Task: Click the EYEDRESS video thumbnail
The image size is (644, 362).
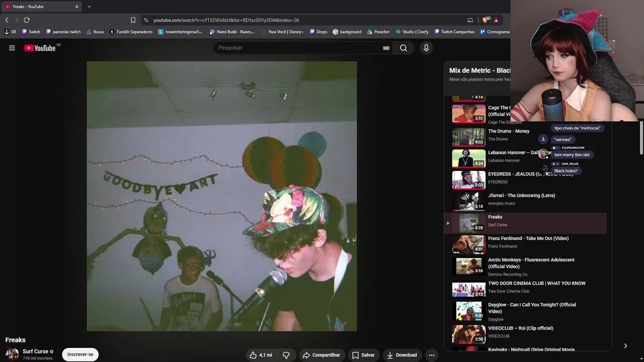Action: point(469,180)
